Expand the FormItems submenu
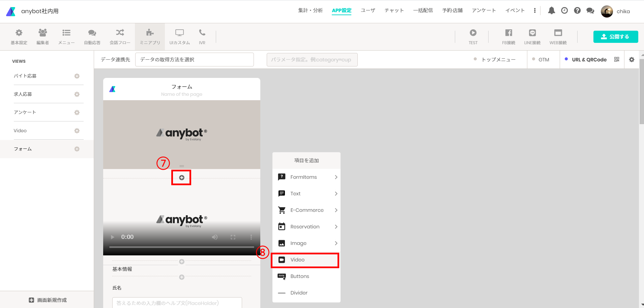644x308 pixels. coord(306,177)
